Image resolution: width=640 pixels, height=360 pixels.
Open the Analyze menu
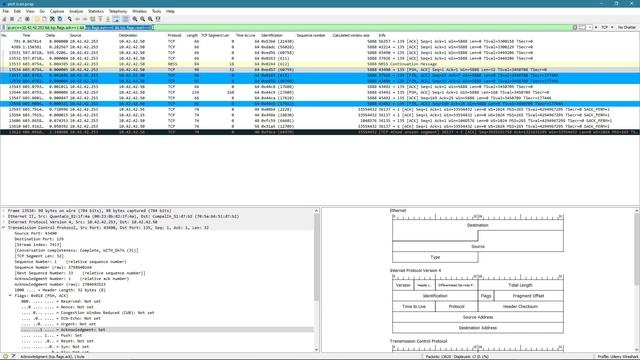click(76, 11)
